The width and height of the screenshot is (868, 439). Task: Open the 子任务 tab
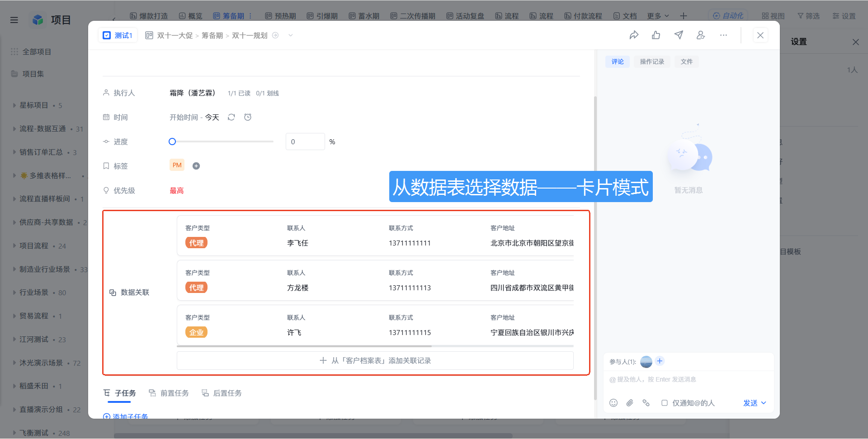pos(120,393)
